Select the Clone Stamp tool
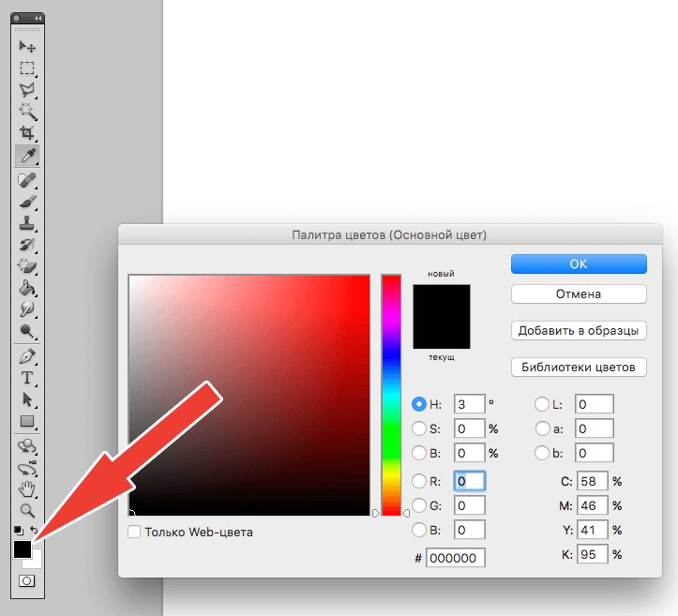This screenshot has width=678, height=616. tap(28, 223)
